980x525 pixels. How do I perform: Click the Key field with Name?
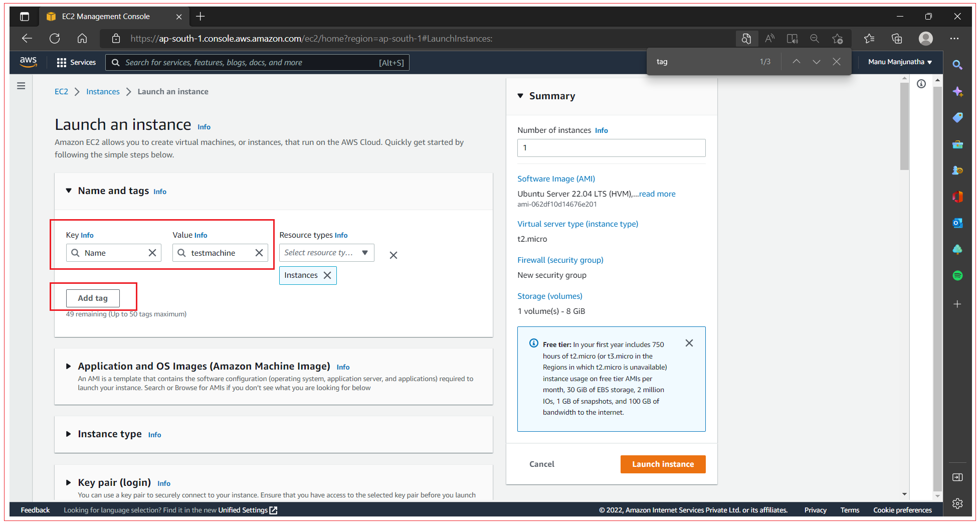click(x=114, y=253)
